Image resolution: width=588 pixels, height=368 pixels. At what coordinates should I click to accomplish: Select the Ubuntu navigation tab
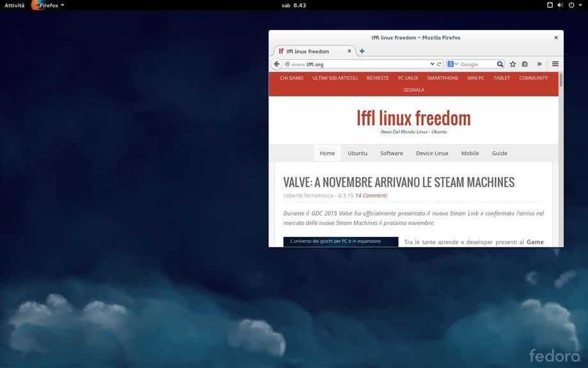point(357,153)
